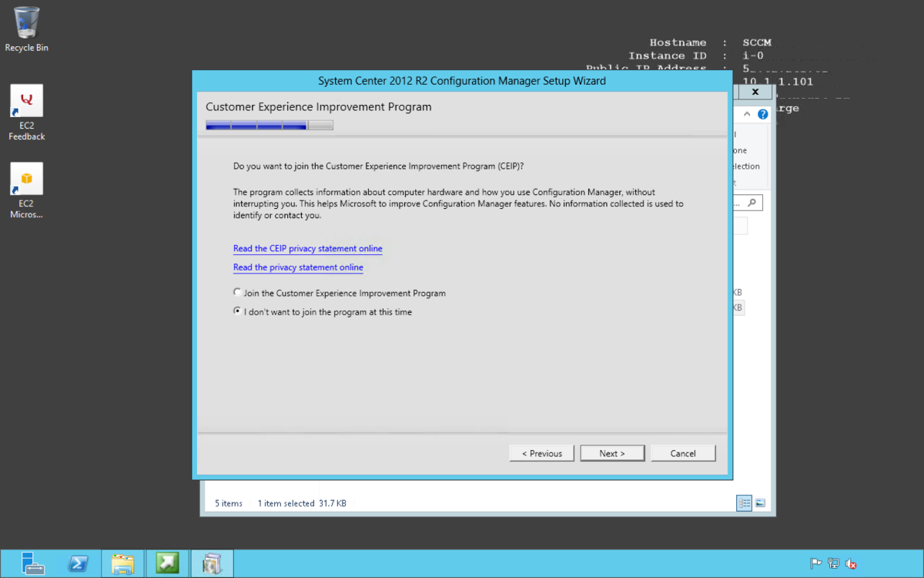924x578 pixels.
Task: Select I don't want to join the program
Action: [x=237, y=311]
